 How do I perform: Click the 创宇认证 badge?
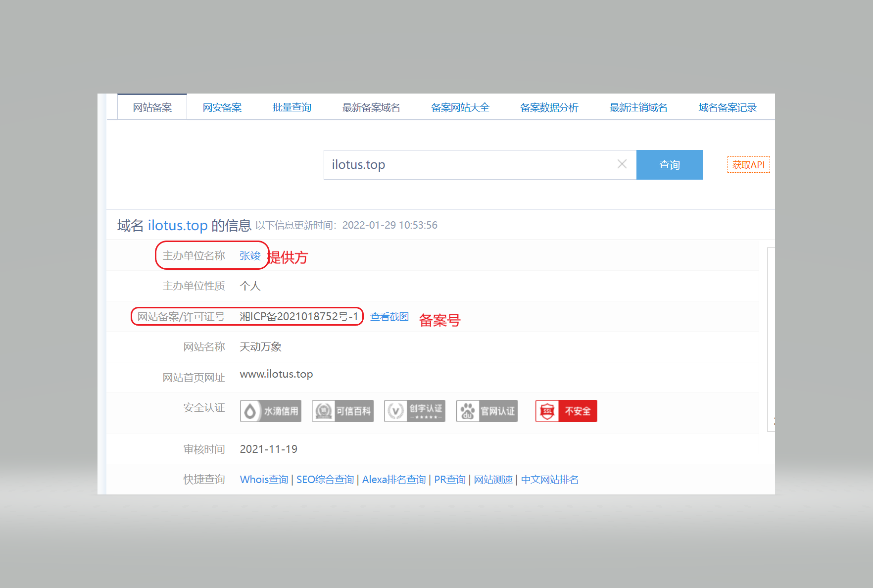pos(414,411)
